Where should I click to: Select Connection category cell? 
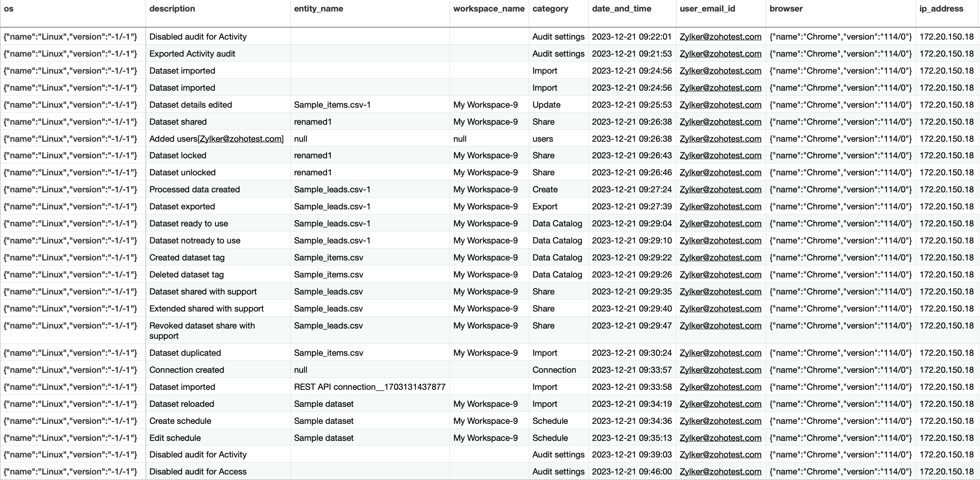(554, 370)
